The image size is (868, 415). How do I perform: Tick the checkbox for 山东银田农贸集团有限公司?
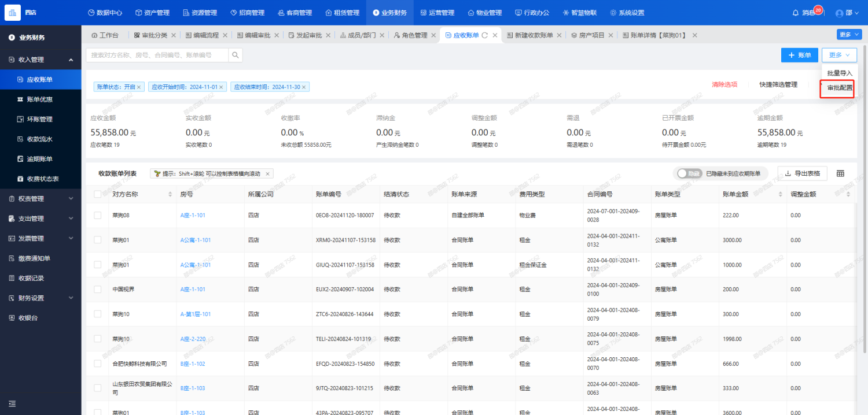click(97, 388)
